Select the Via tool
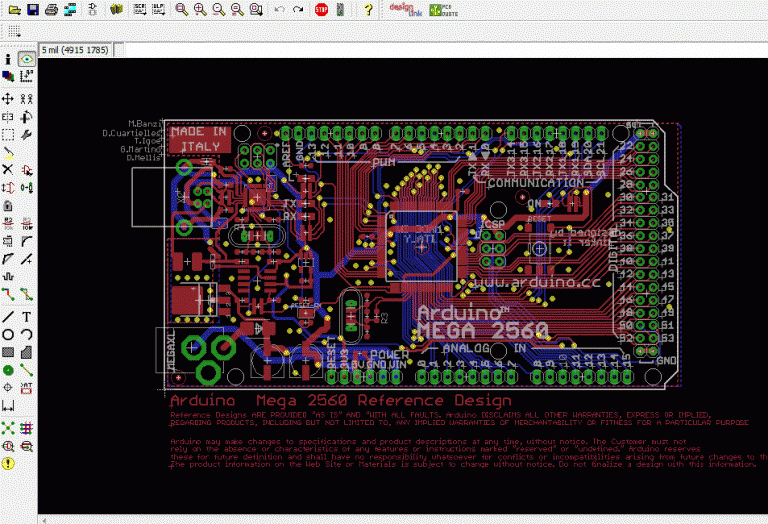This screenshot has width=768, height=524. tap(8, 370)
